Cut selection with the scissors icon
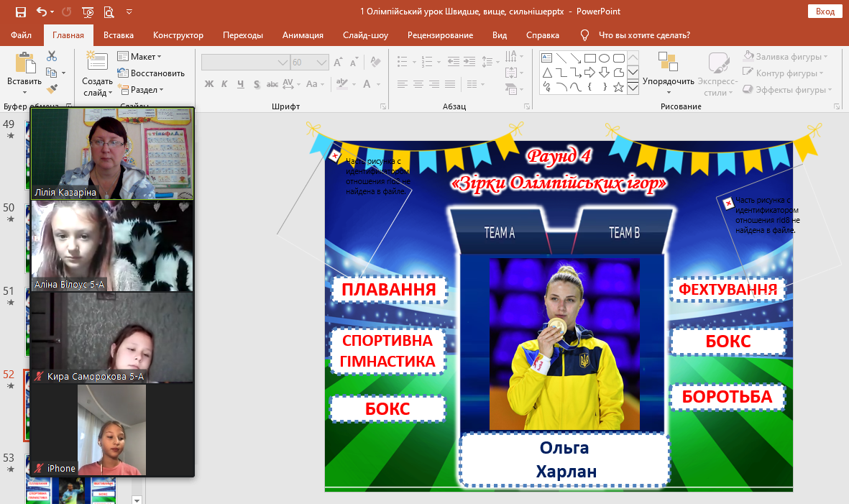Viewport: 849px width, 504px height. pyautogui.click(x=52, y=56)
